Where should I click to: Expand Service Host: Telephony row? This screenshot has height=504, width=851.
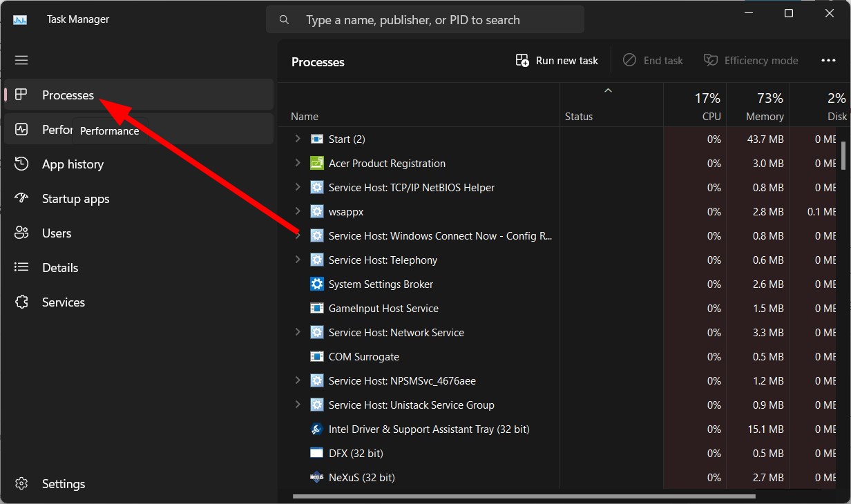[x=298, y=260]
